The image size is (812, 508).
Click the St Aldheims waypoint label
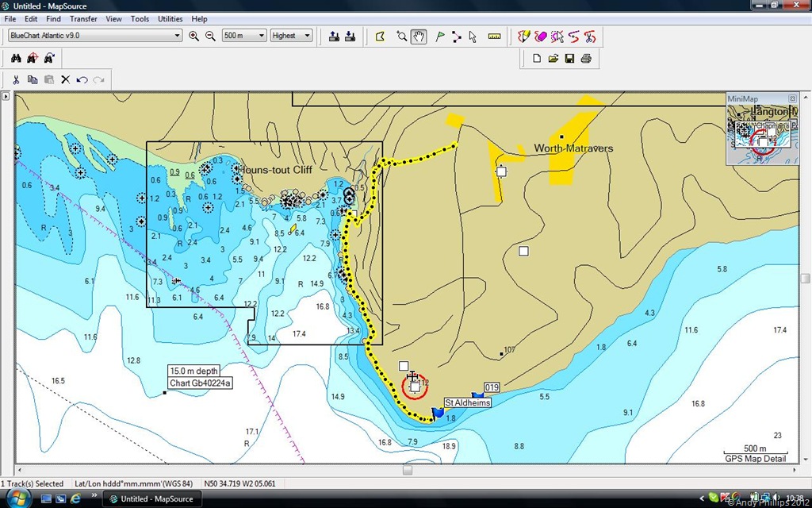[467, 403]
